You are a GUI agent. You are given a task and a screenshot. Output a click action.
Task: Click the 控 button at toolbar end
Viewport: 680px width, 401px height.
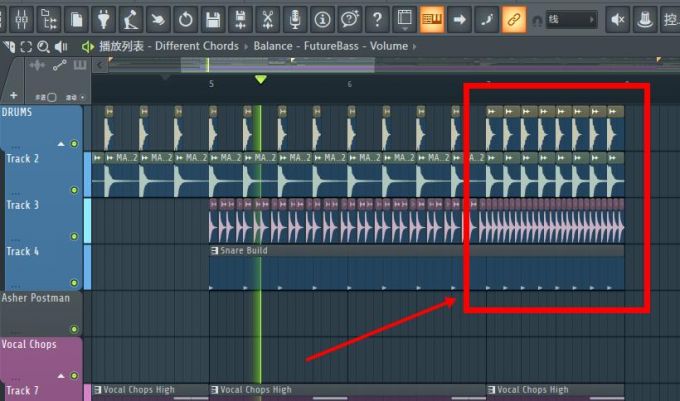click(670, 20)
